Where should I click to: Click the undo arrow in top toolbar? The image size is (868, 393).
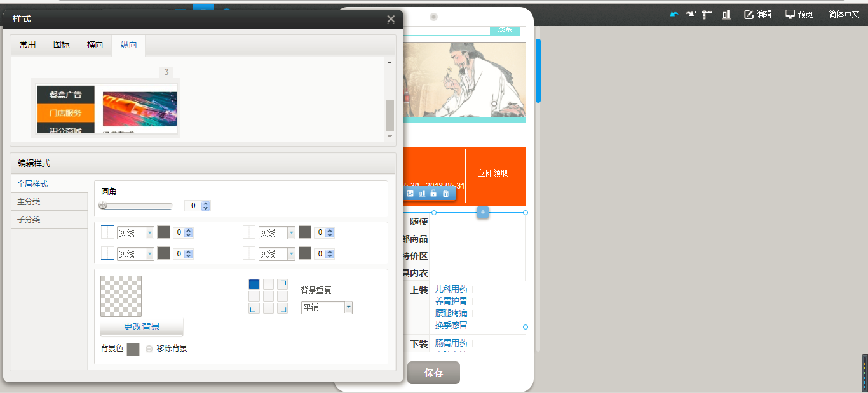(x=674, y=14)
